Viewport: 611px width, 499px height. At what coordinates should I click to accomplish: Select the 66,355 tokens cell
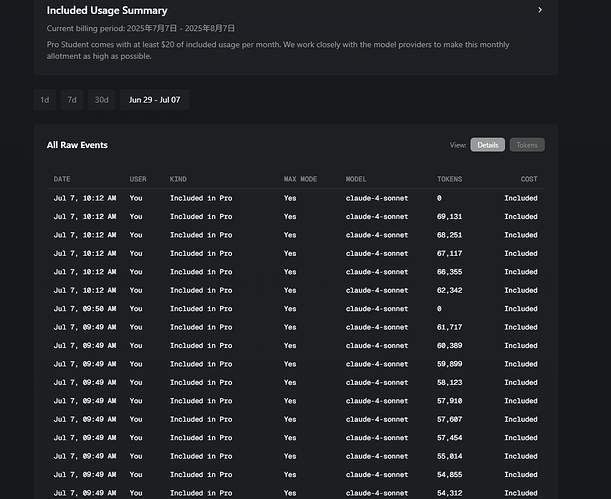tap(449, 272)
